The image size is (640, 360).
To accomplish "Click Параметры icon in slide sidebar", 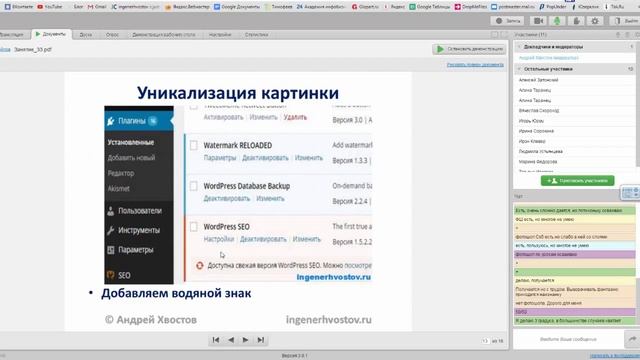I will point(111,250).
